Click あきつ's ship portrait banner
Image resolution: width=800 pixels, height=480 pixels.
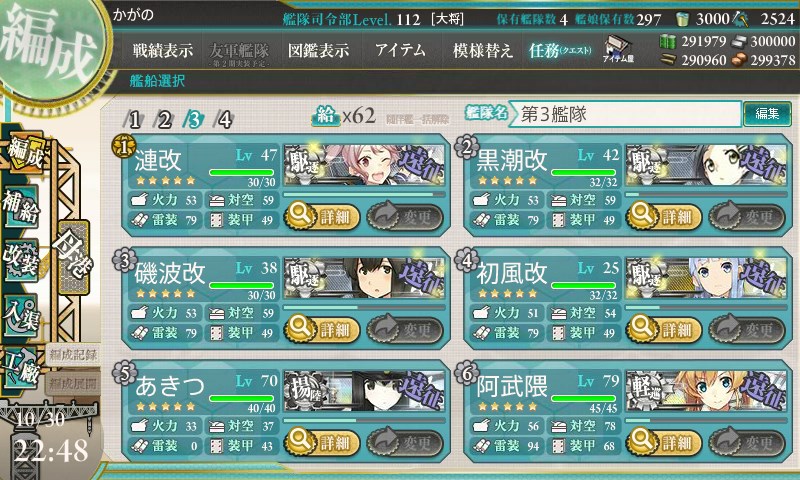click(364, 391)
